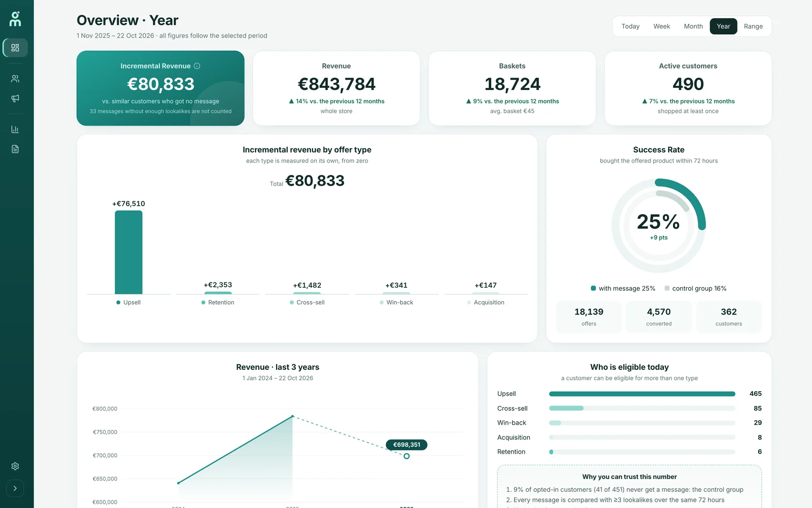Click the Cross-sell eligibility bar
Viewport: 812px width, 508px height.
[642, 408]
